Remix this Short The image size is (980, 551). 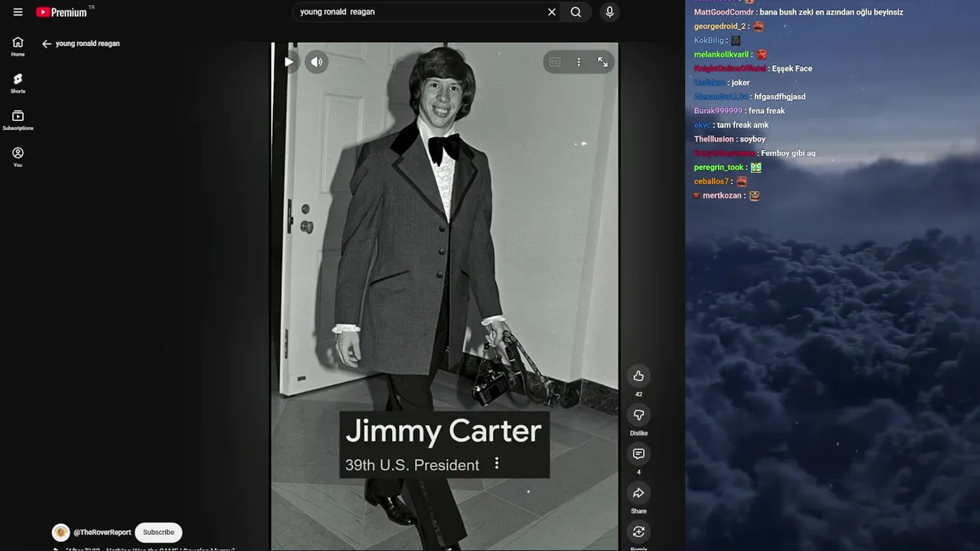click(639, 532)
